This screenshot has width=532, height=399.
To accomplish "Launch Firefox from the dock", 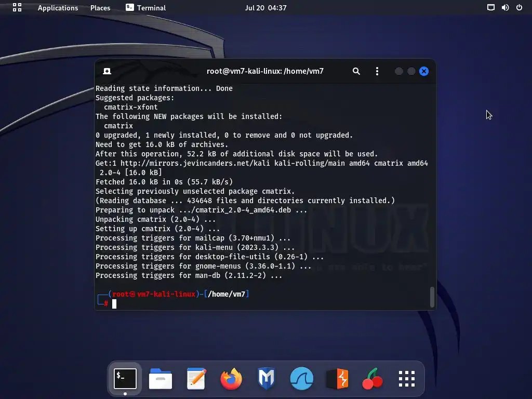I will point(231,379).
